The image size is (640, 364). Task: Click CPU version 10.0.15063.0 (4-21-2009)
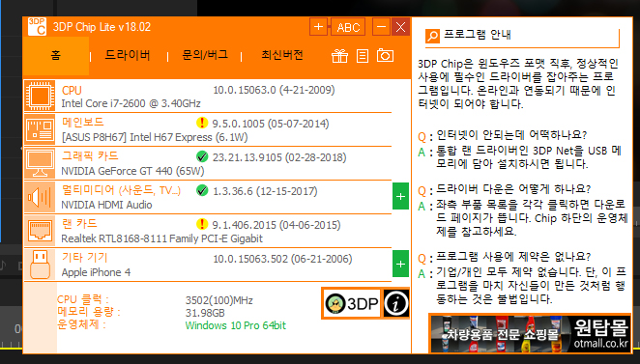[274, 90]
